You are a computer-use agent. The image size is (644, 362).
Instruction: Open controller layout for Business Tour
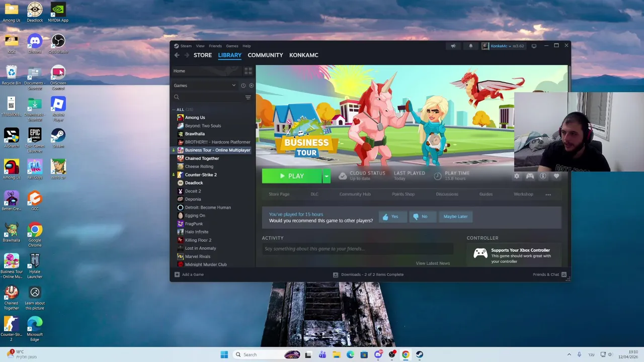(x=530, y=176)
